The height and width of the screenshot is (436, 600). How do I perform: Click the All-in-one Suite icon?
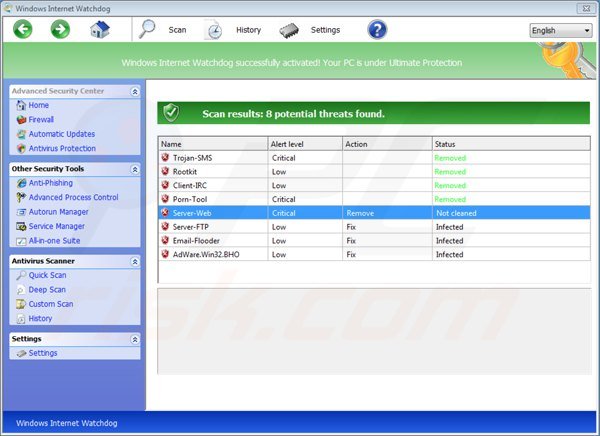click(x=21, y=241)
